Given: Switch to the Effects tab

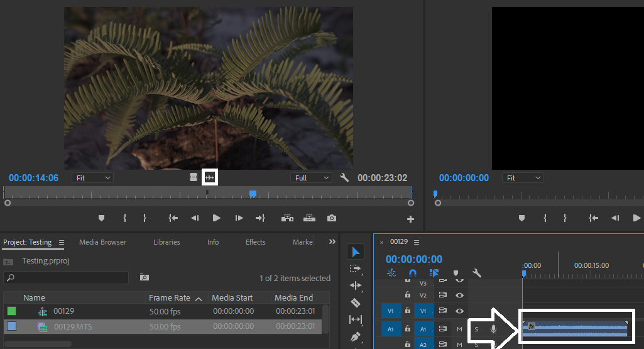Looking at the screenshot, I should point(256,242).
